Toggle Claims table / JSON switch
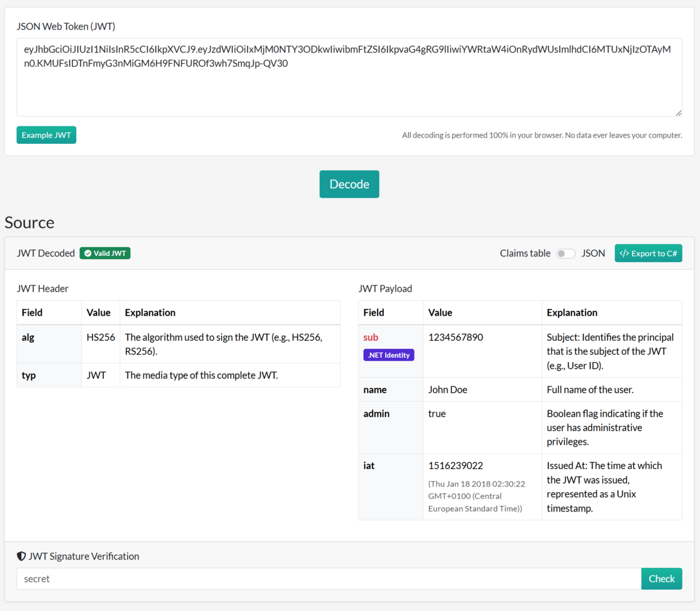 point(565,253)
